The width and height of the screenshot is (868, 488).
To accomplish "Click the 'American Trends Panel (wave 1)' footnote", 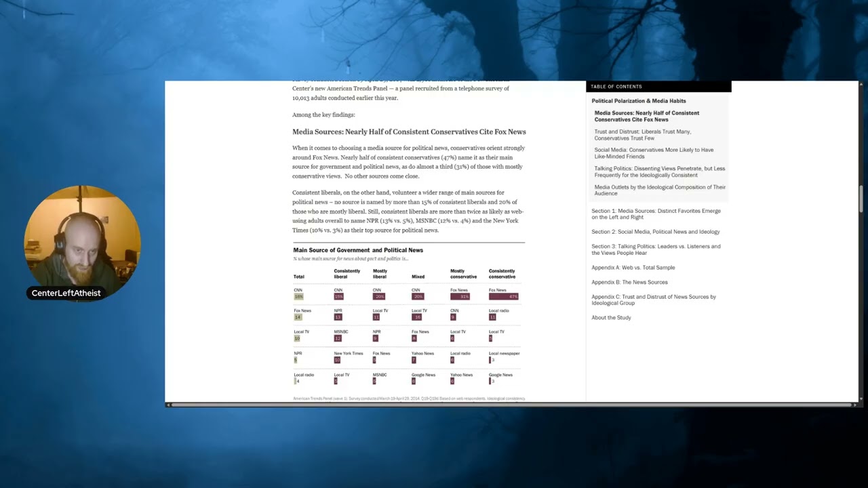I will pyautogui.click(x=409, y=399).
